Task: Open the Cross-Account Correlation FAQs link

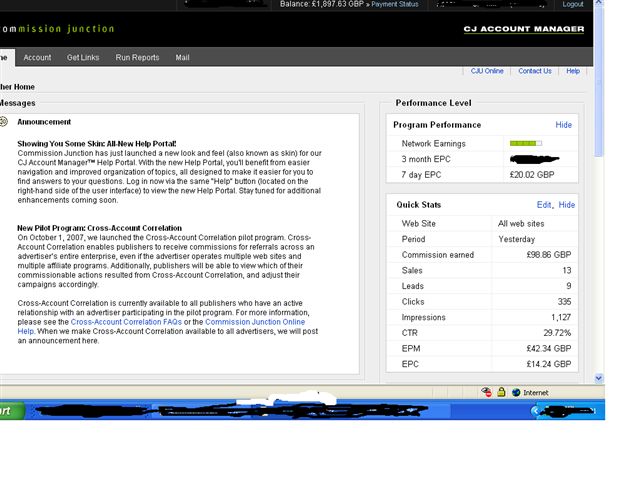Action: 126,322
